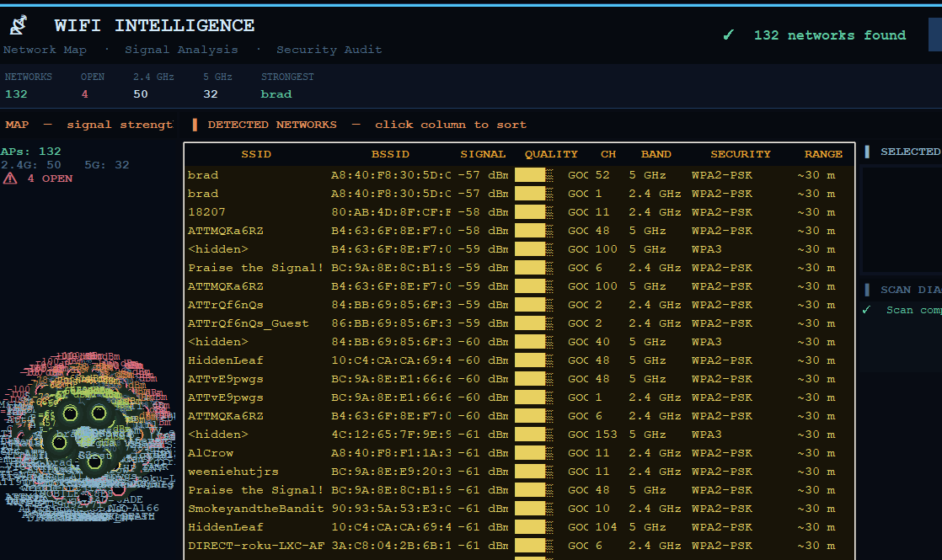Click the satellite dish app logo

coord(18,25)
